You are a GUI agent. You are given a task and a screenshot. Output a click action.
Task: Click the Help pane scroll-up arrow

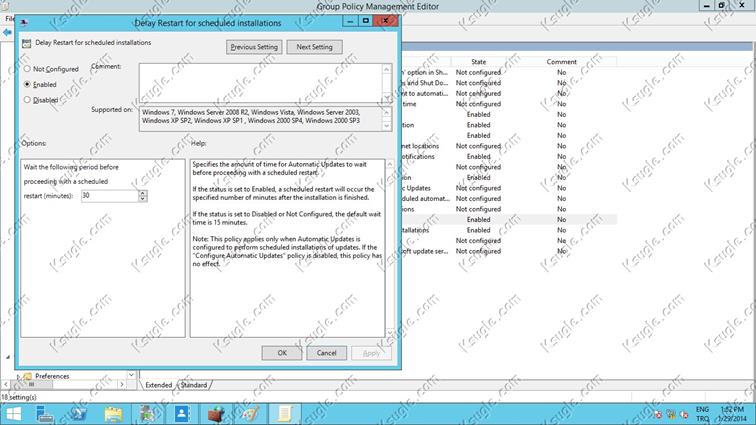(x=390, y=165)
